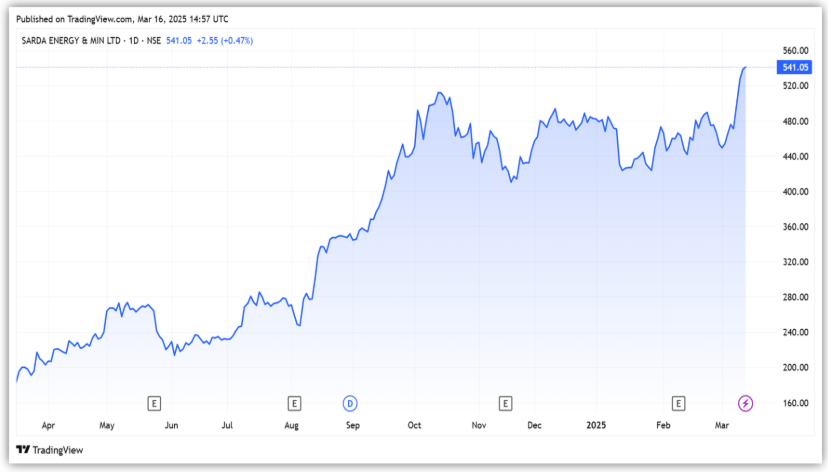Click the TradingView logo icon
This screenshot has width=828, height=472.
(23, 450)
